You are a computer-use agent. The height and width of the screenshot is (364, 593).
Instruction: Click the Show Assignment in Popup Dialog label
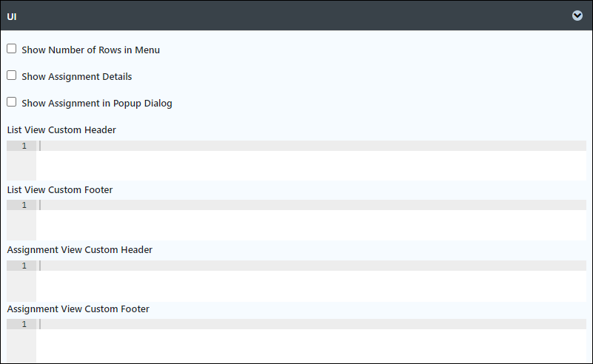point(97,103)
